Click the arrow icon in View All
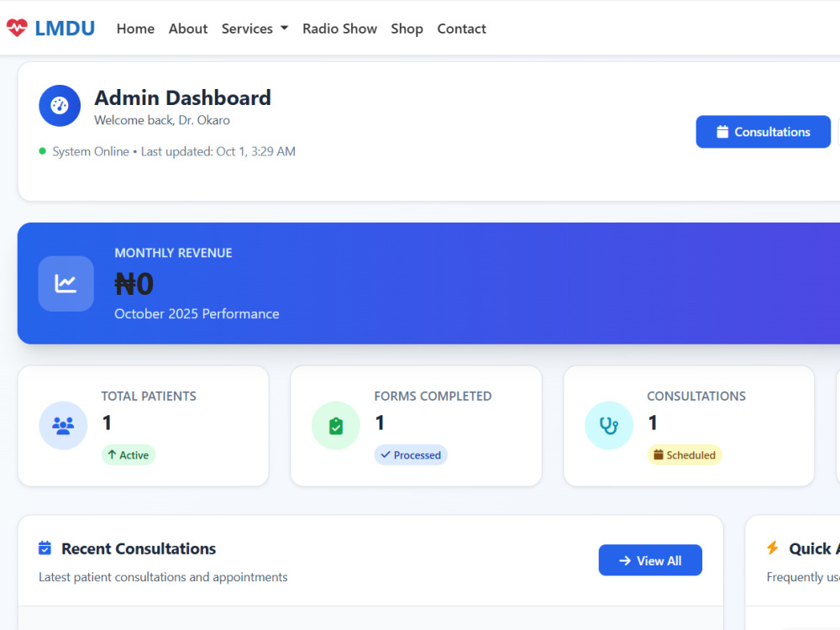Screen dimensions: 840x630 (x=625, y=560)
